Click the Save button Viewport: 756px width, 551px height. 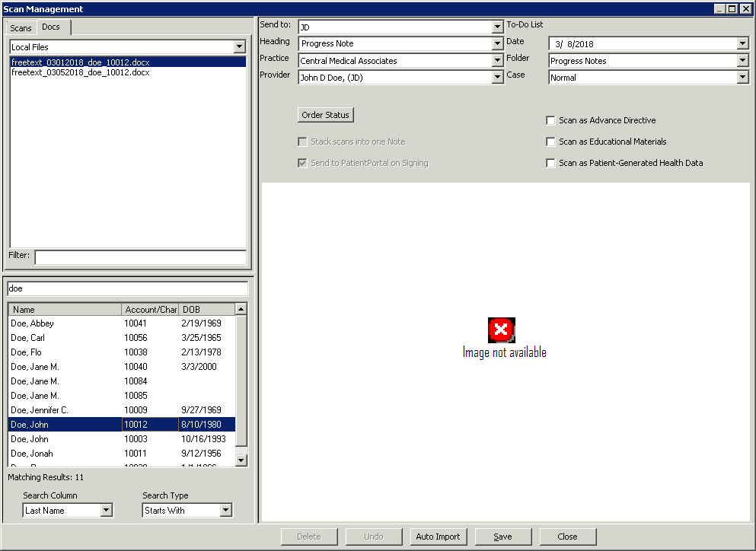click(x=502, y=537)
